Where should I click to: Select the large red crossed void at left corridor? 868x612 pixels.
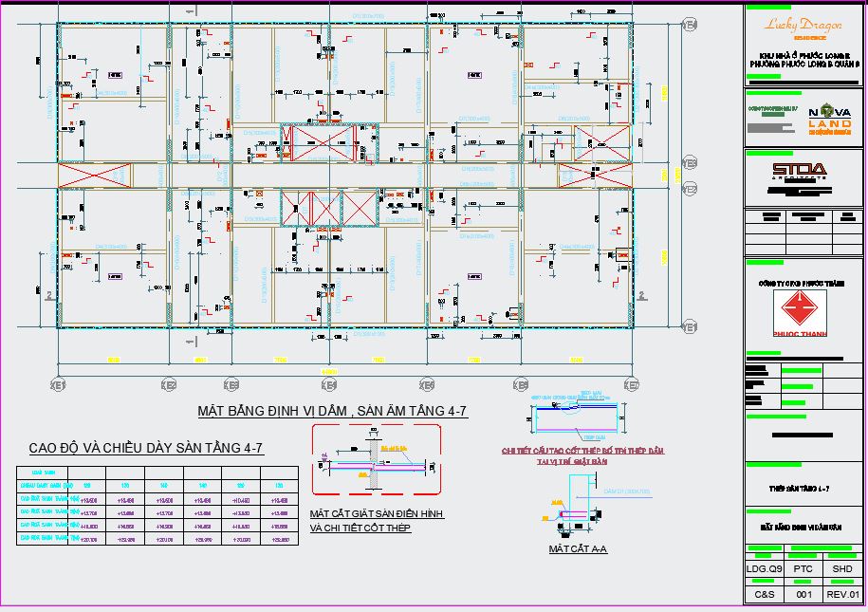[95, 175]
